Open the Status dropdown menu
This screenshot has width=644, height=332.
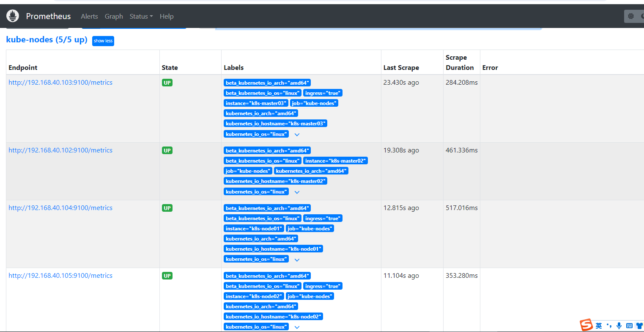pos(141,16)
